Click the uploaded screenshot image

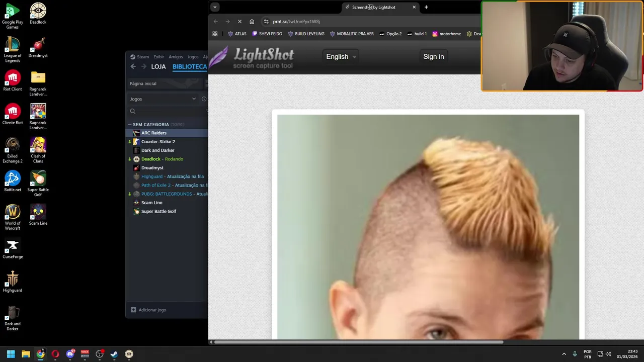tap(428, 227)
